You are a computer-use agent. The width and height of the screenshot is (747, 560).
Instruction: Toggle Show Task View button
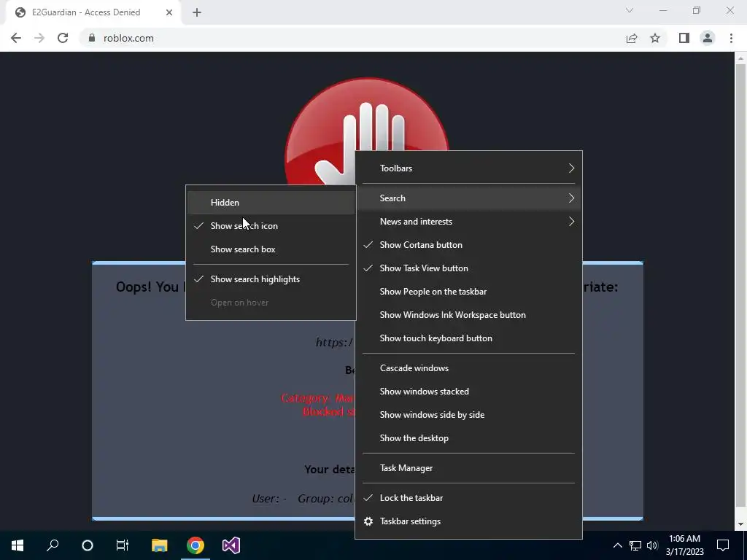(468, 268)
